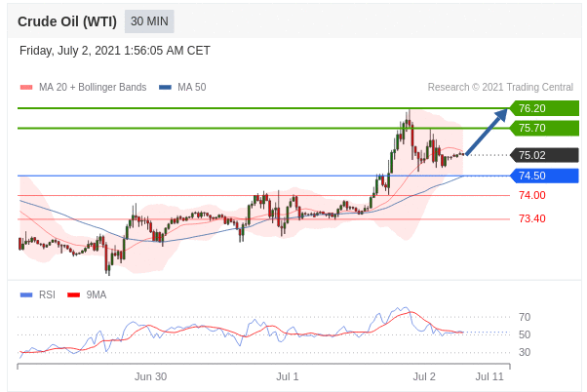Select the 76.20 green resistance price tag
Viewport: 587px width, 392px height.
pos(544,108)
